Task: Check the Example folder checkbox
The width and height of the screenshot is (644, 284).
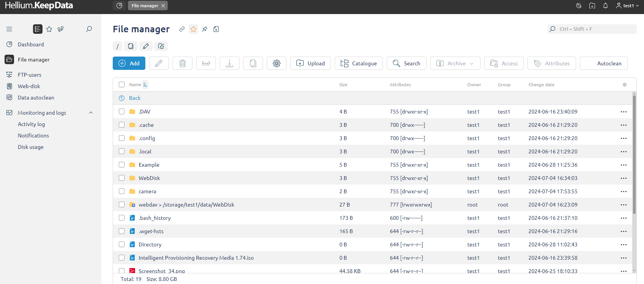Action: coord(121,164)
